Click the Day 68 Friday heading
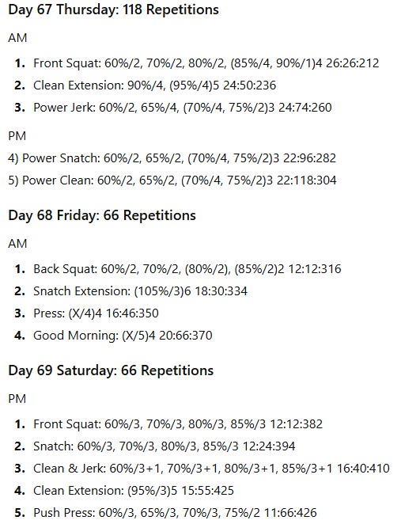Image resolution: width=420 pixels, height=524 pixels. point(102,215)
